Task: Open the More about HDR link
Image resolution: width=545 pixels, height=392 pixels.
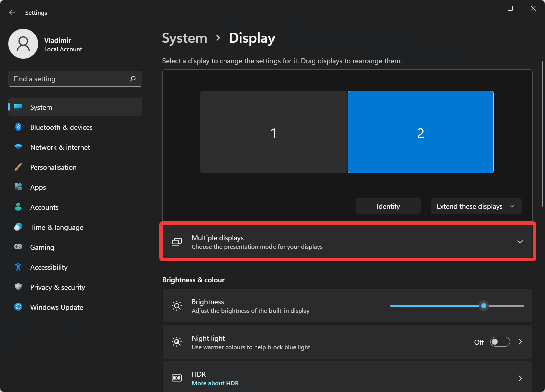Action: coord(215,383)
